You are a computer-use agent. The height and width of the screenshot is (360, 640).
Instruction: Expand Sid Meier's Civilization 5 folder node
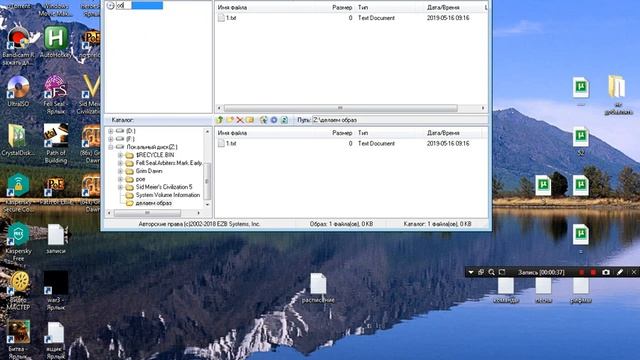coord(120,187)
